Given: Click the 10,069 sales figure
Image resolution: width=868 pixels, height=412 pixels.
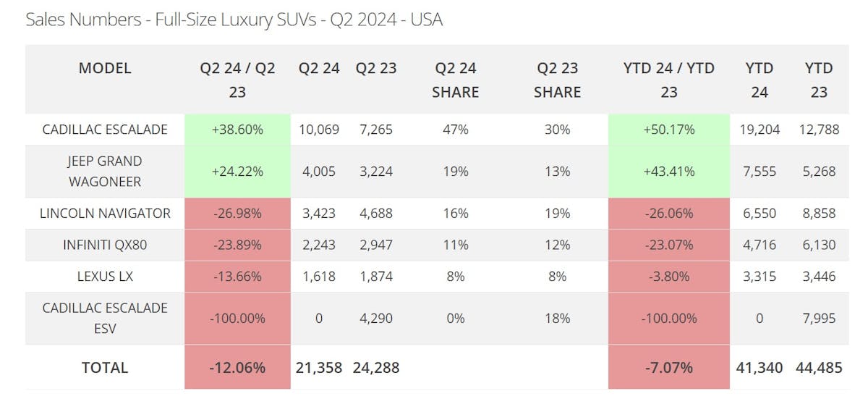Looking at the screenshot, I should (319, 130).
